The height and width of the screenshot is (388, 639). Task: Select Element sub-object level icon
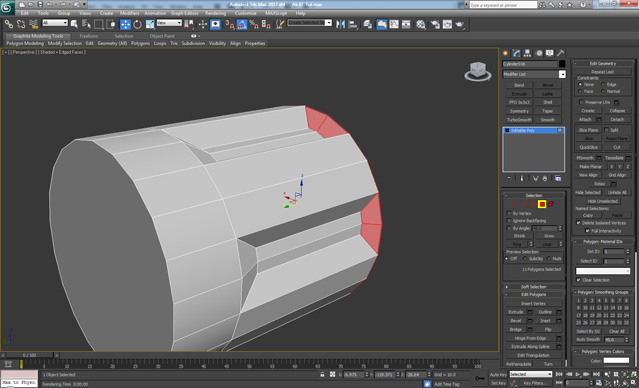click(551, 204)
